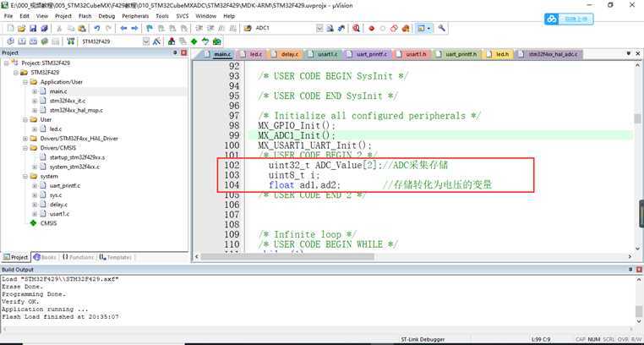Switch to the uart_printf.c editor tab
This screenshot has height=345, width=644.
click(x=368, y=54)
